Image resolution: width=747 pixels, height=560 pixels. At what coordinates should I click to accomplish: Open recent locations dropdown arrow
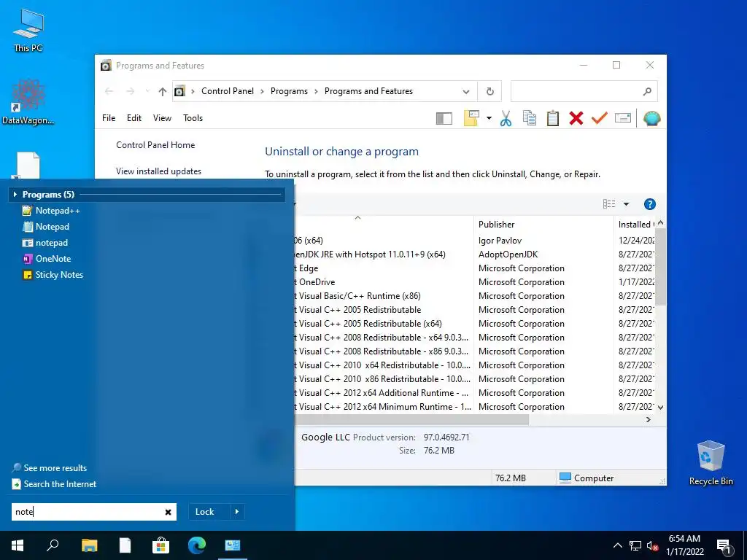147,91
